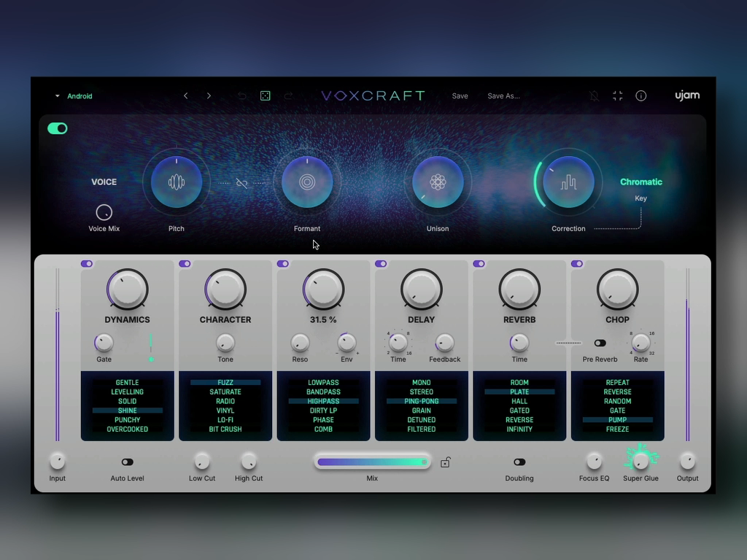Click the ujam logo

pos(687,96)
